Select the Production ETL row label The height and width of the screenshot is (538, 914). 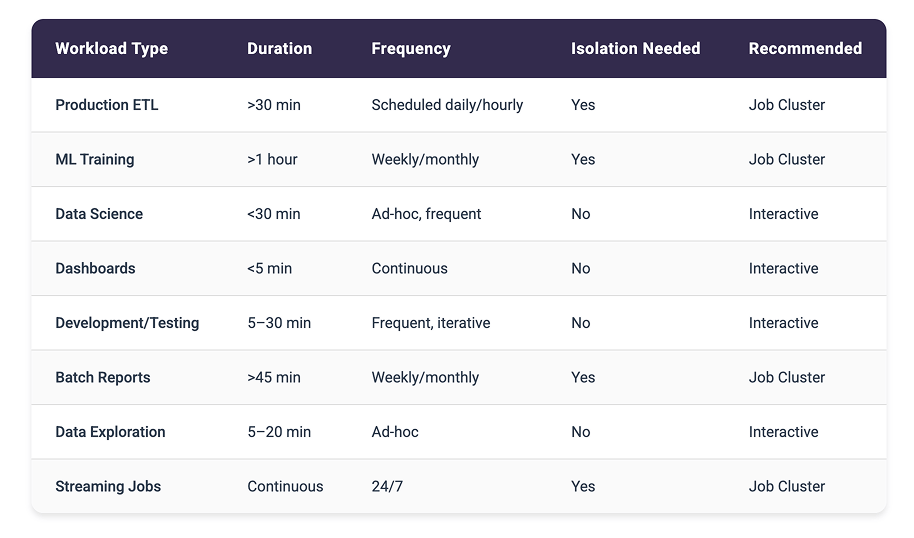pyautogui.click(x=106, y=105)
